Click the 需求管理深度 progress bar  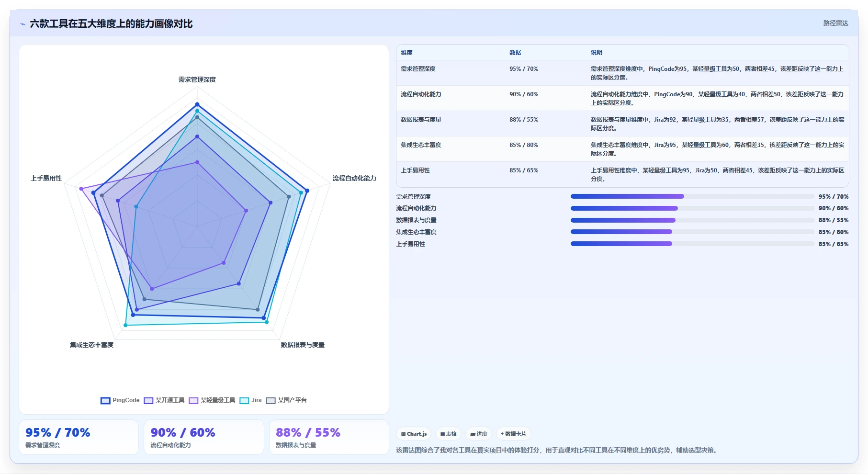pos(692,196)
